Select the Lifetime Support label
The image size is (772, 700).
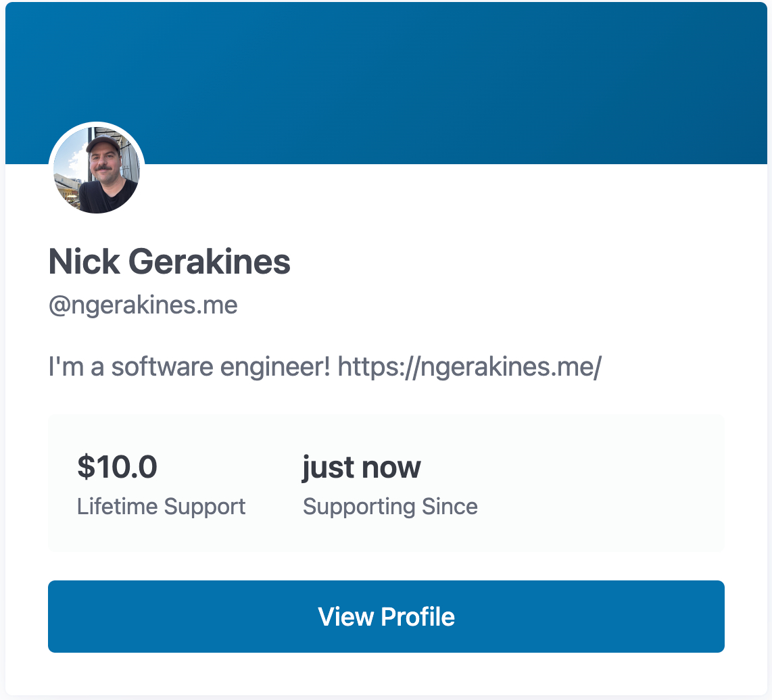point(161,506)
